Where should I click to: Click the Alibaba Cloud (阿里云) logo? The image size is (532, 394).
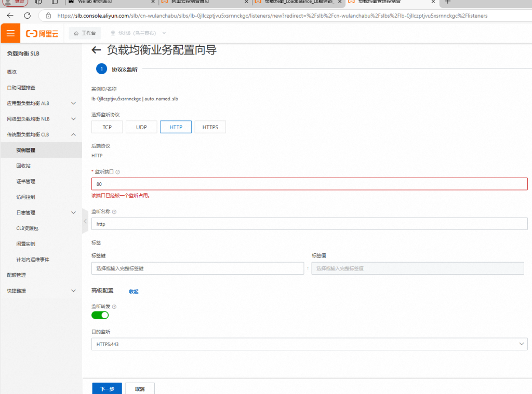point(43,34)
